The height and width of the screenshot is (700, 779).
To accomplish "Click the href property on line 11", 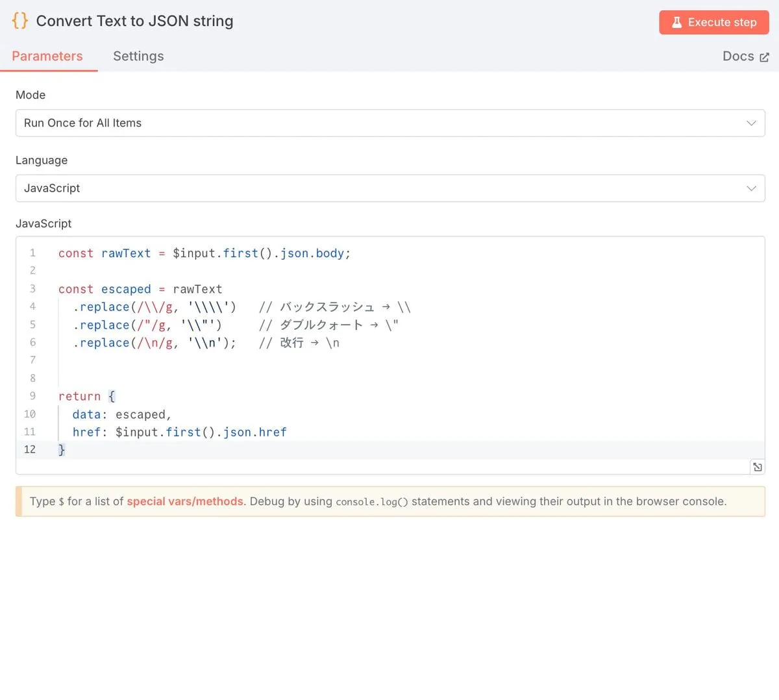I will [86, 432].
